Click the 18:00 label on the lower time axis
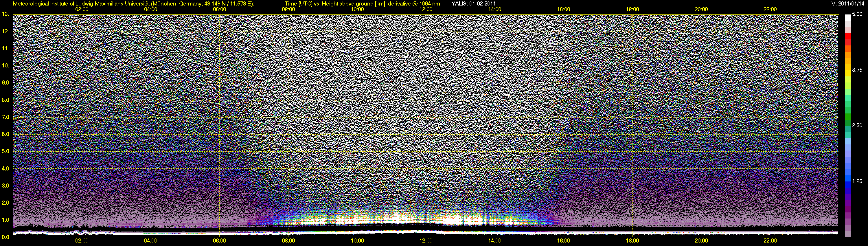 click(632, 241)
